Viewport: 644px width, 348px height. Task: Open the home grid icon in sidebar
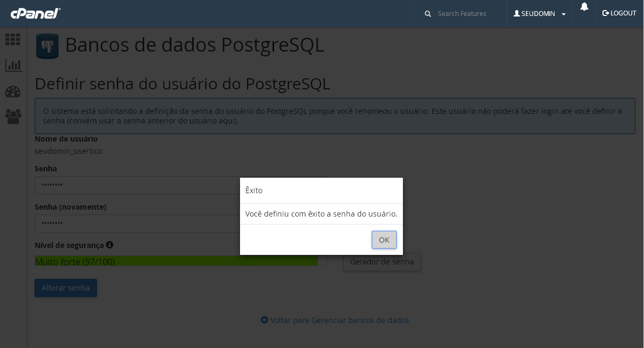click(13, 39)
